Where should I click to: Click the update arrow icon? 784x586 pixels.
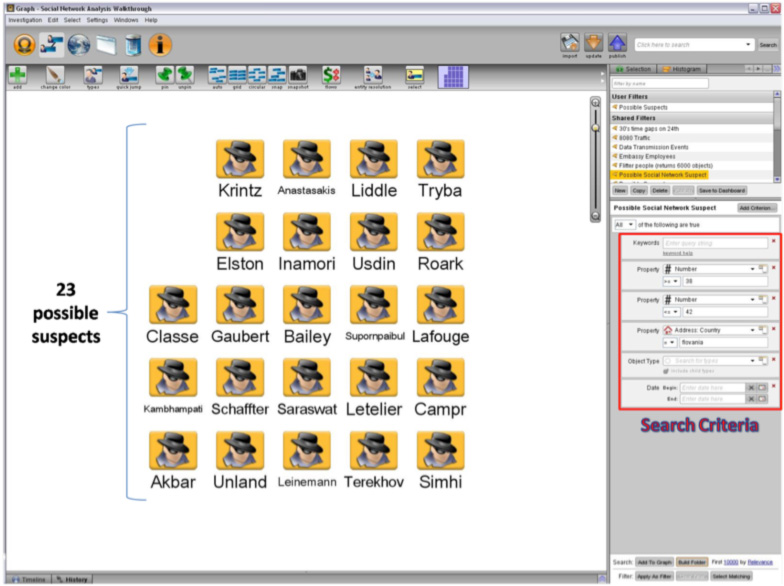click(594, 43)
